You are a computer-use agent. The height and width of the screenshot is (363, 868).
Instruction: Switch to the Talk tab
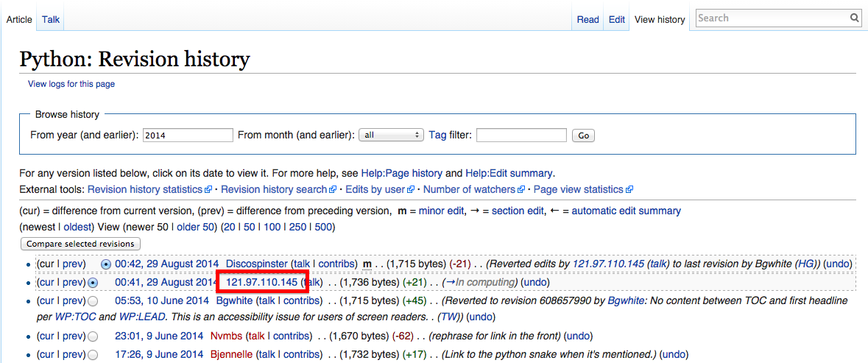click(x=51, y=19)
